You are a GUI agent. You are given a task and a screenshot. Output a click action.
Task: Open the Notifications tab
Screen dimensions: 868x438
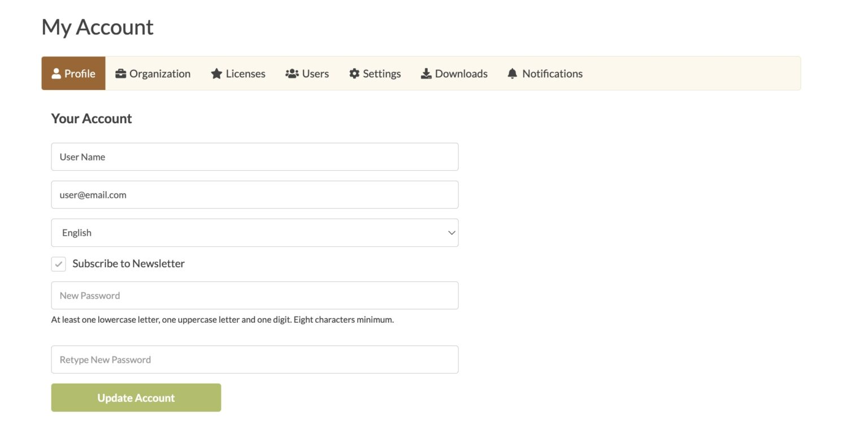[x=544, y=73]
